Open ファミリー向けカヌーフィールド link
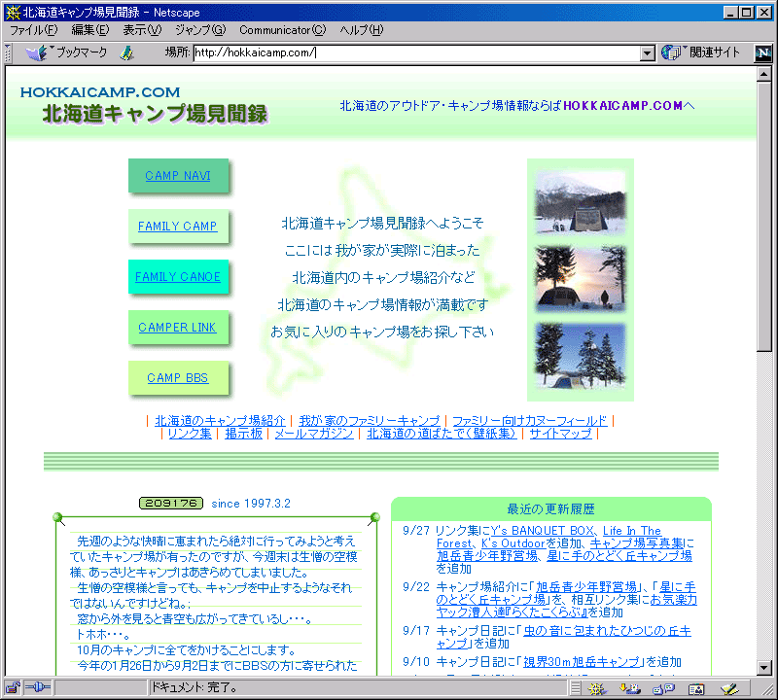 click(529, 421)
